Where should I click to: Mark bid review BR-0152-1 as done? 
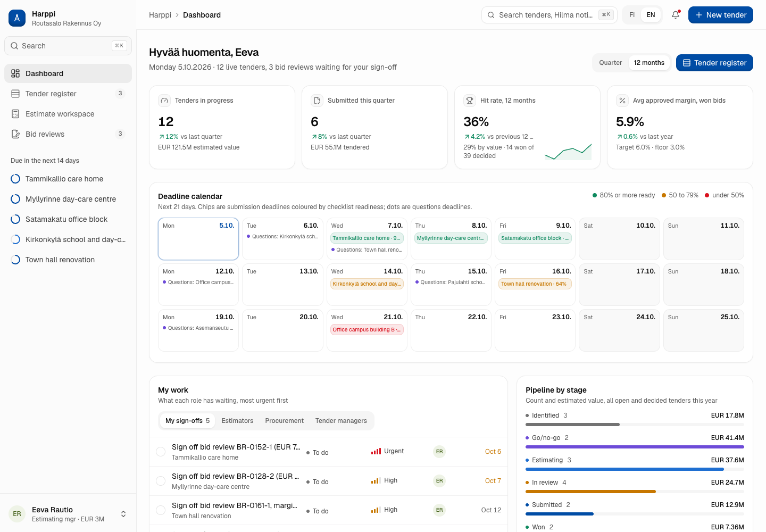point(161,452)
